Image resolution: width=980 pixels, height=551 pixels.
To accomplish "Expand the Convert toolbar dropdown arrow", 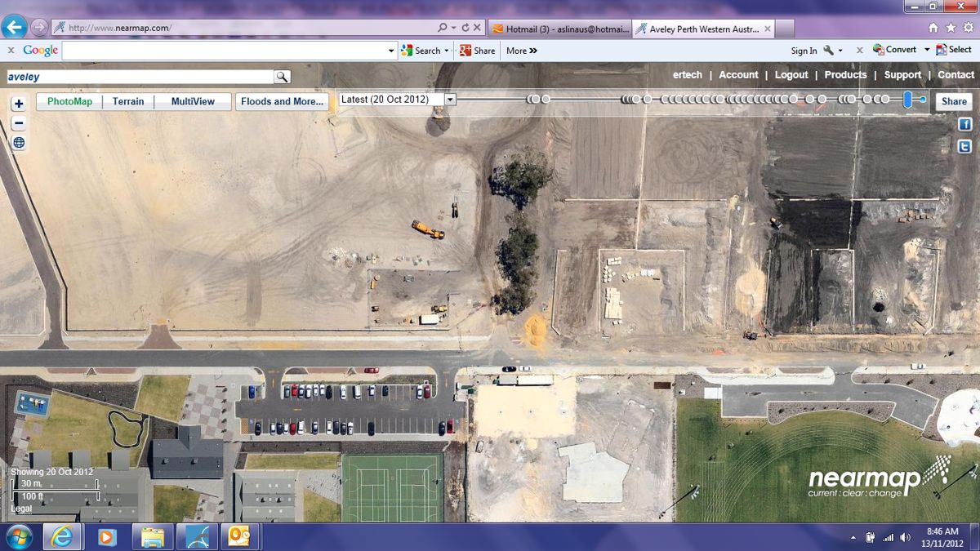I will [927, 50].
